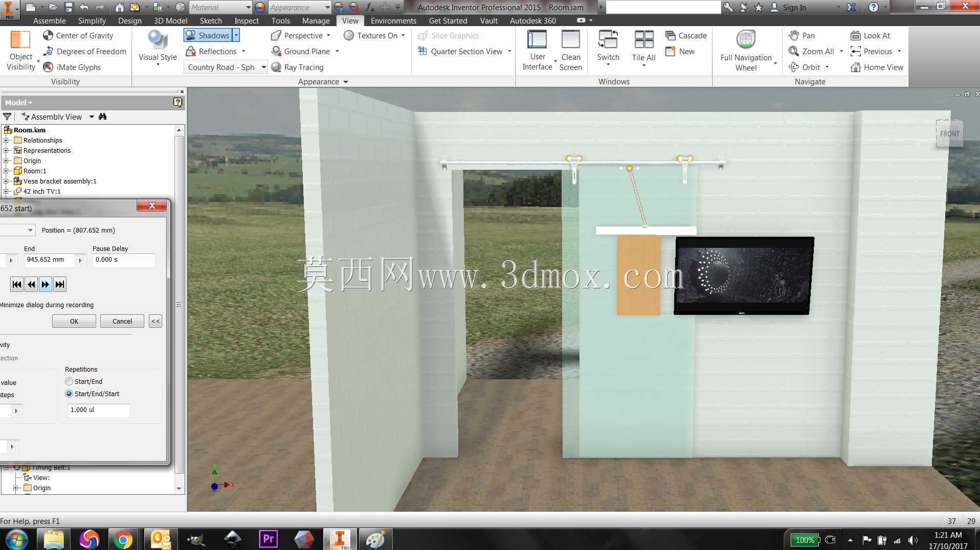This screenshot has width=980, height=550.
Task: Open the Visual Style tool
Action: 158,47
